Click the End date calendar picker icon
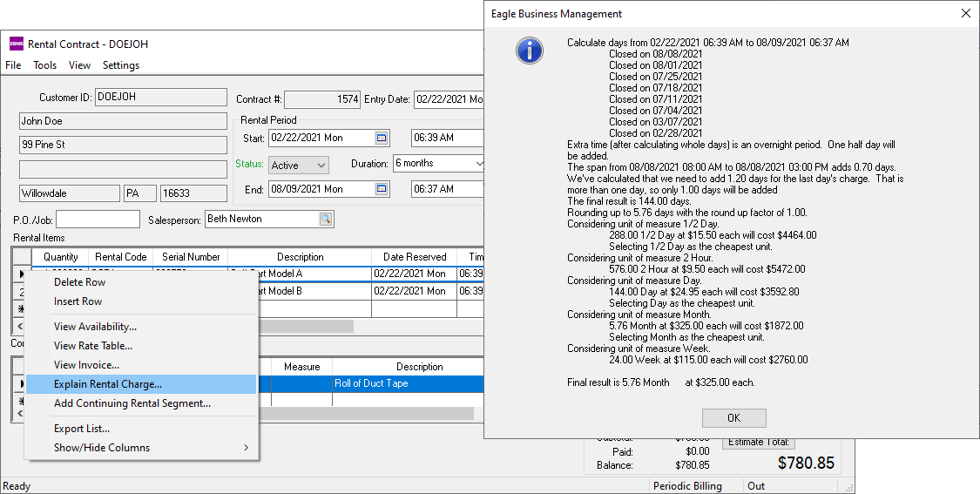This screenshot has height=494, width=980. (381, 189)
